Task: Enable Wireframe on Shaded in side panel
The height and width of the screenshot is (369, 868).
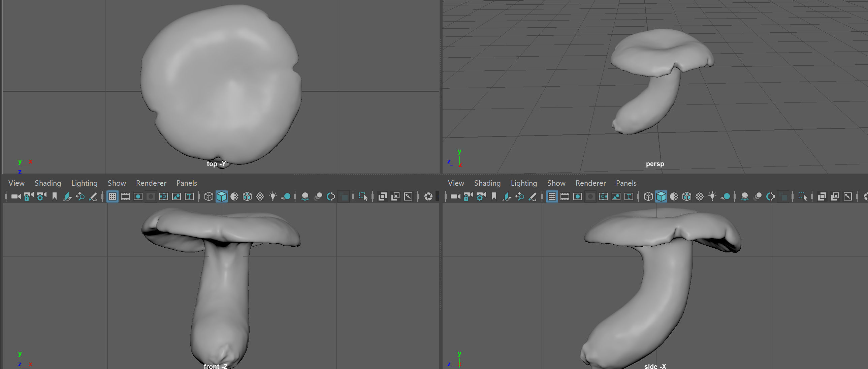Action: (686, 196)
